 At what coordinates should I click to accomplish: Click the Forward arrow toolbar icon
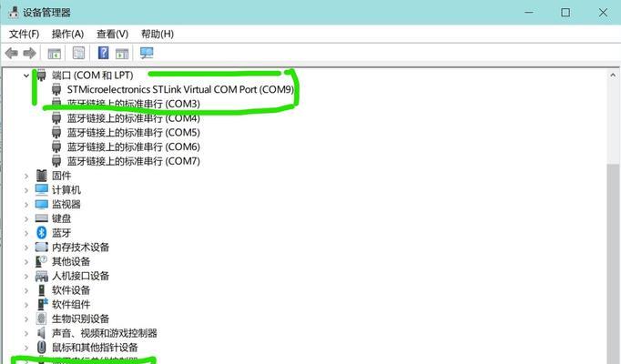click(30, 53)
